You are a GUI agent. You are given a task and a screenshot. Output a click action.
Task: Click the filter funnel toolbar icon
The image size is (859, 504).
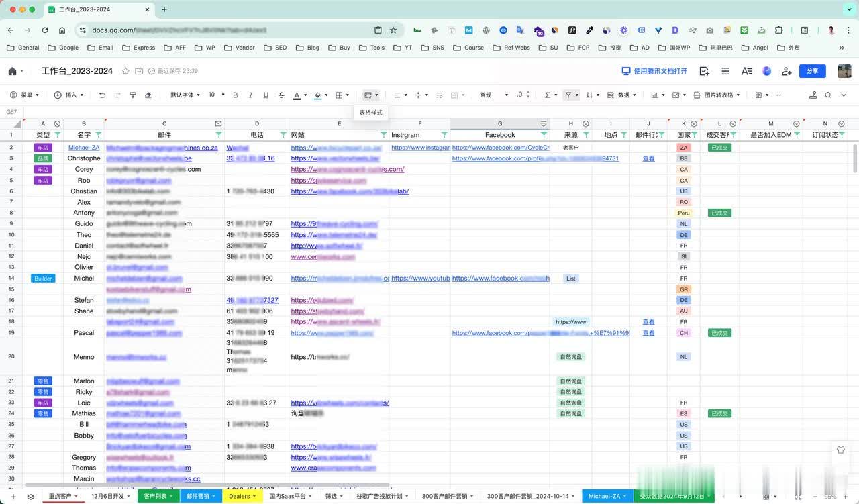[x=568, y=95]
